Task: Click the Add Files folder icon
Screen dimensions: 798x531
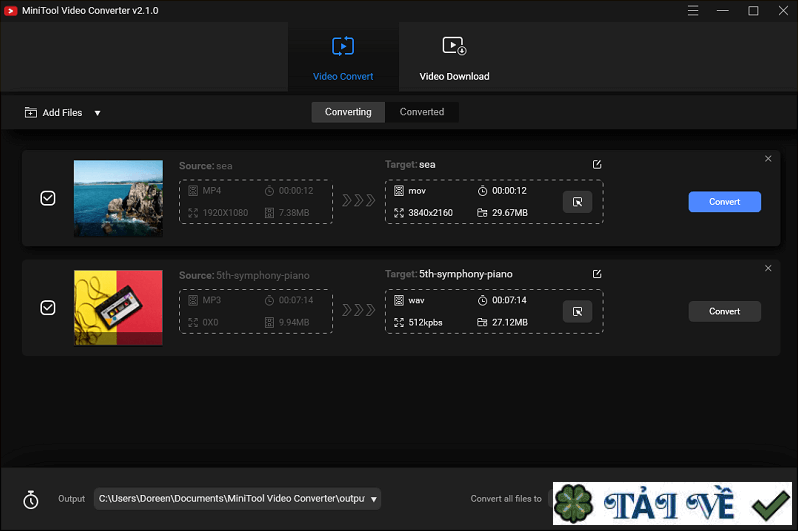Action: (x=31, y=113)
